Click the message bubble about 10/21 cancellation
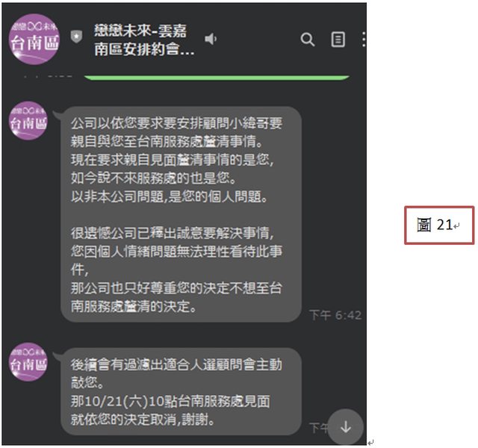 (181, 391)
